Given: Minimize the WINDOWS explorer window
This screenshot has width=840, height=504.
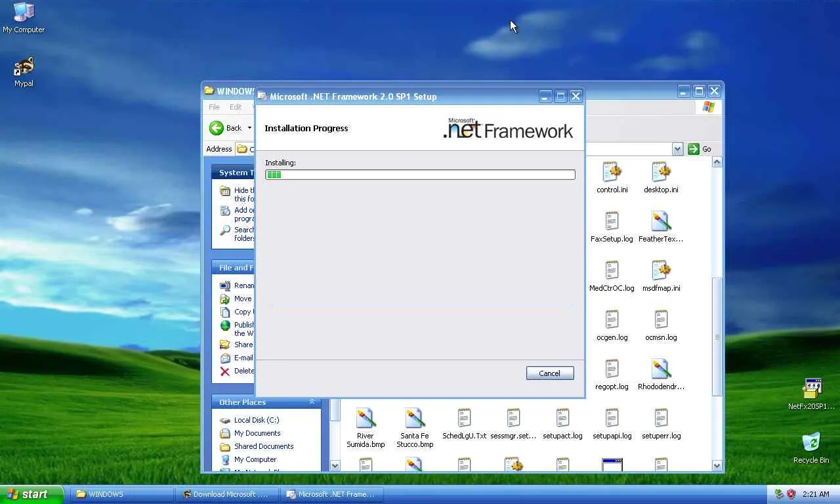Looking at the screenshot, I should 684,91.
